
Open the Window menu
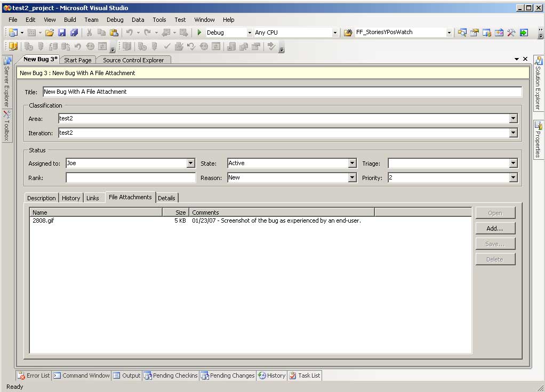(204, 20)
